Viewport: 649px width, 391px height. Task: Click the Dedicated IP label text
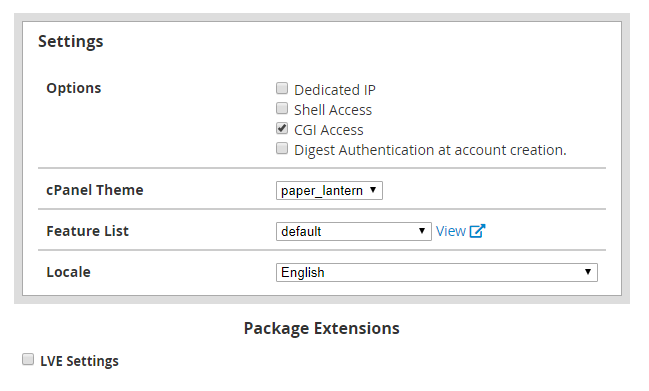coord(335,90)
